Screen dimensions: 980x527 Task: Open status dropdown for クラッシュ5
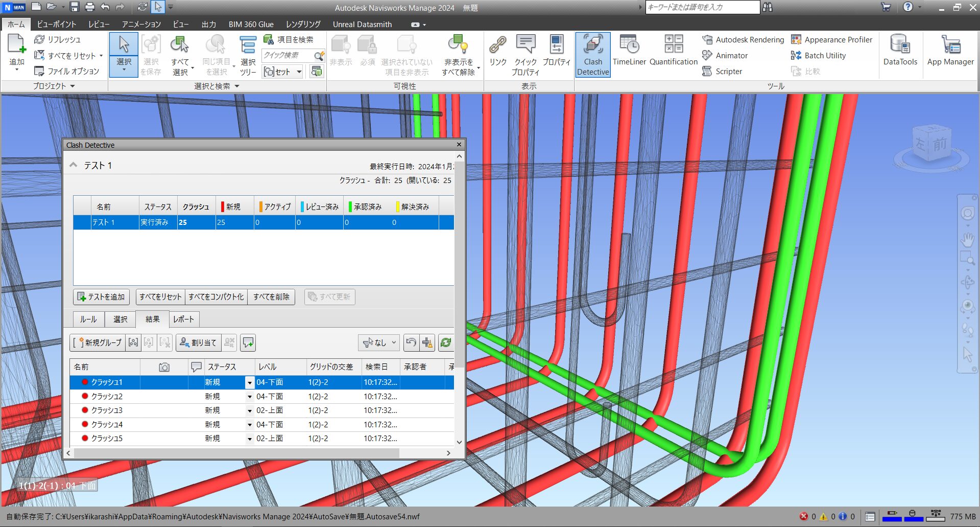click(x=249, y=439)
